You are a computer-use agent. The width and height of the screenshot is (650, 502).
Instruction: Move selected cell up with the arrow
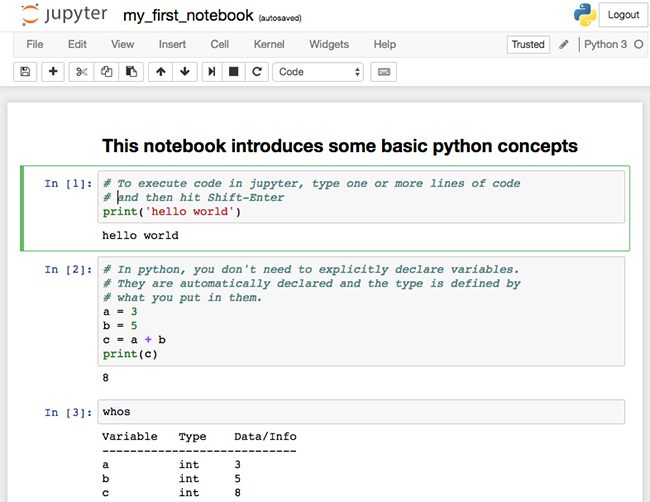tap(161, 72)
